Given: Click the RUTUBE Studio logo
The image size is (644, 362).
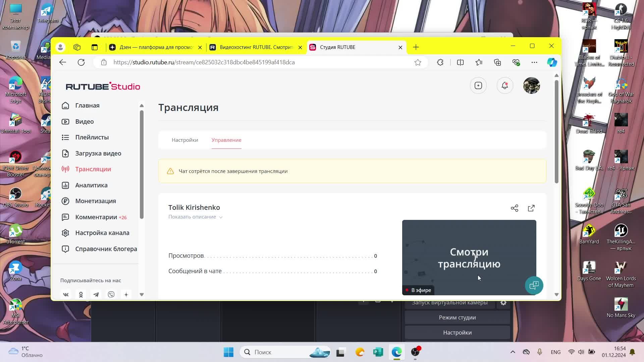Looking at the screenshot, I should click(103, 86).
